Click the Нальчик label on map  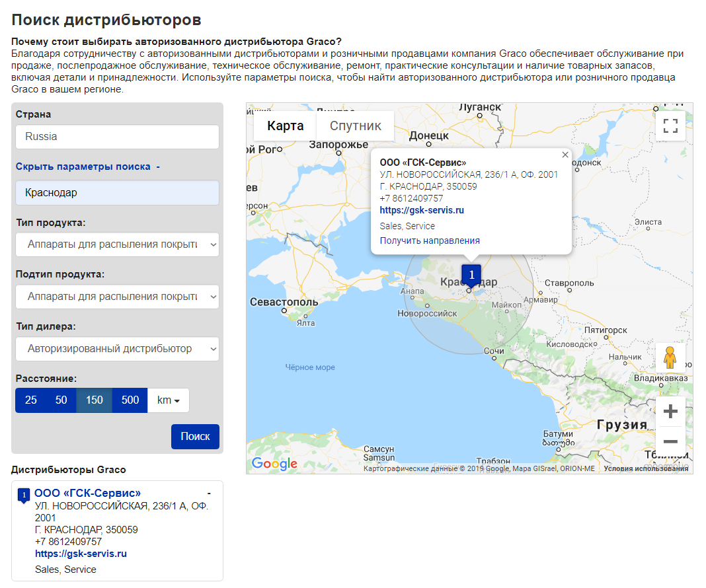(625, 357)
